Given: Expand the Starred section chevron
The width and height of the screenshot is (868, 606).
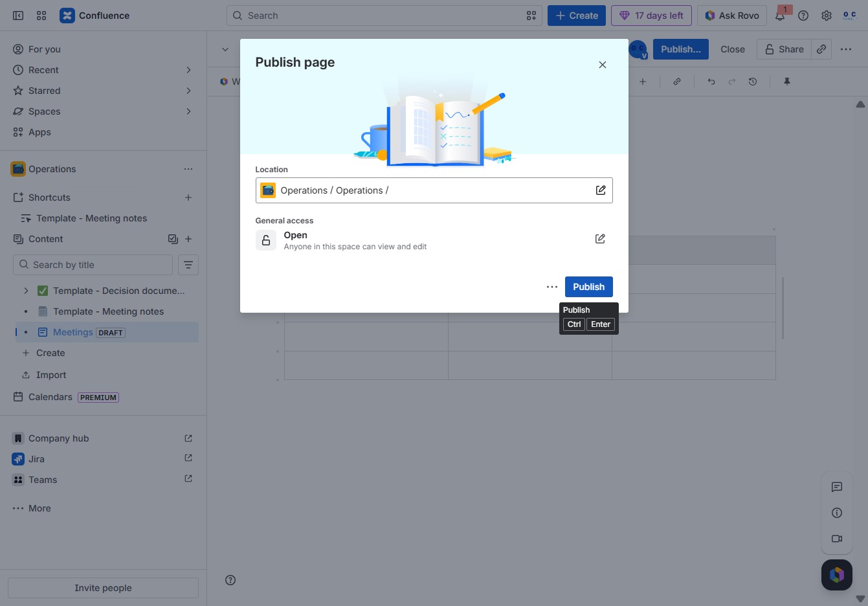Looking at the screenshot, I should (188, 91).
